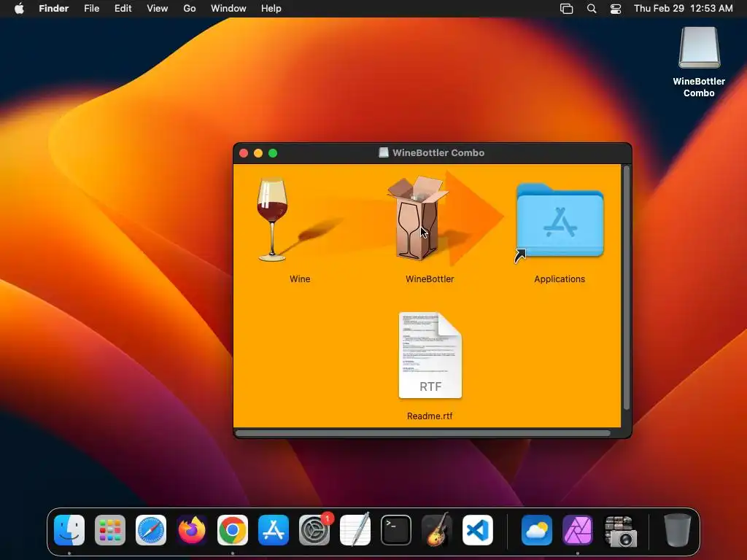The image size is (747, 560).
Task: Open Spotlight search in the menu bar
Action: (592, 9)
